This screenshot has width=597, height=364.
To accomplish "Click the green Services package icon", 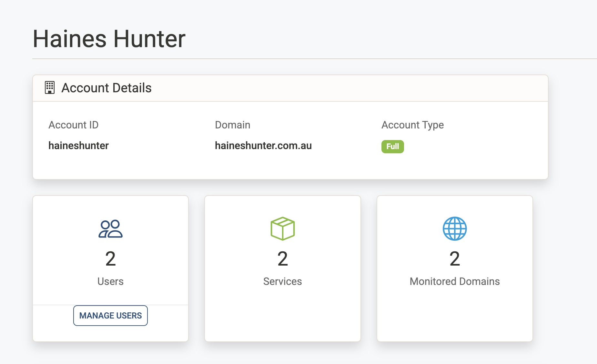I will [x=282, y=229].
